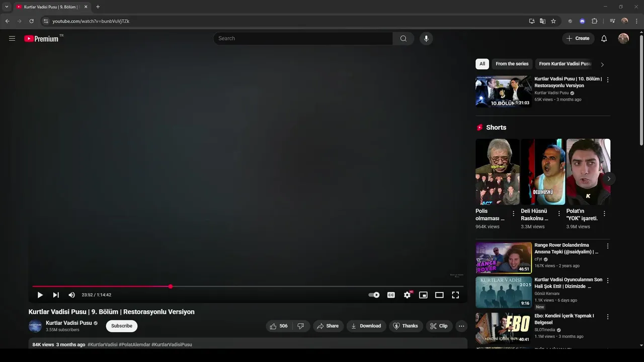644x362 pixels.
Task: Open options for Deli Hüsnü short
Action: tap(559, 214)
